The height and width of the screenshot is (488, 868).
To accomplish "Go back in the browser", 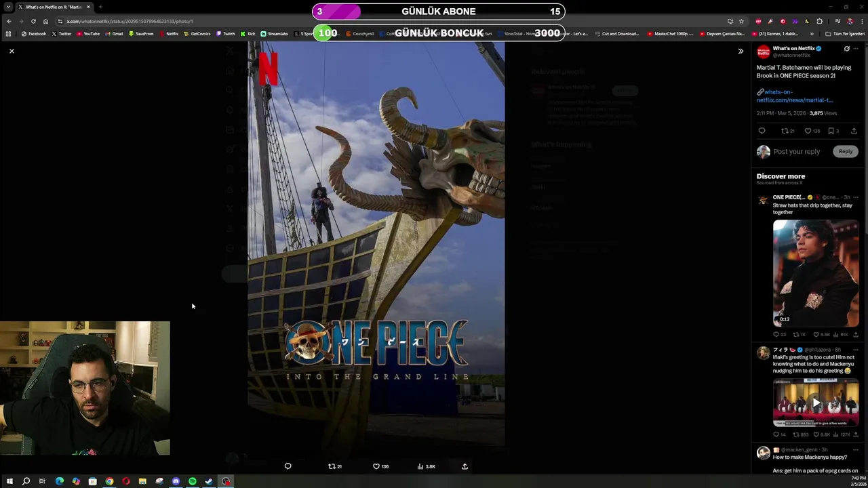I will pos(9,21).
